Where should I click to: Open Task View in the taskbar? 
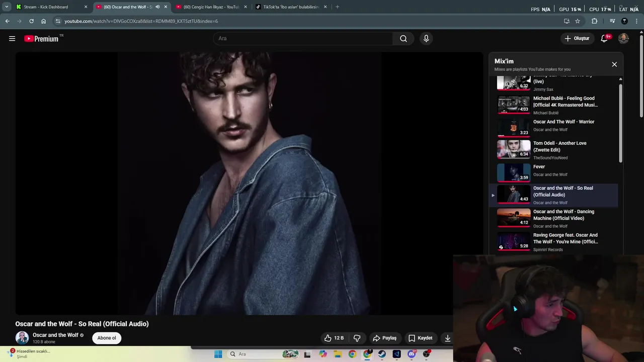coord(307,354)
